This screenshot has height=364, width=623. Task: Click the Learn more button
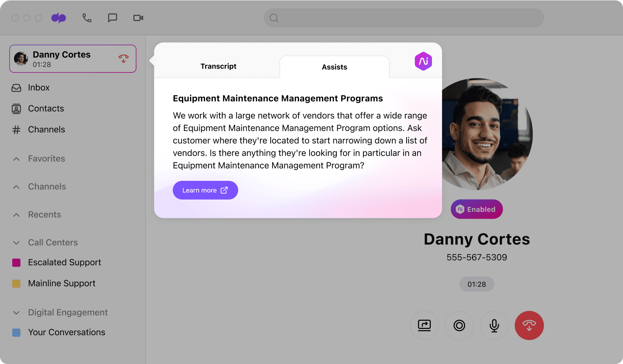(205, 190)
